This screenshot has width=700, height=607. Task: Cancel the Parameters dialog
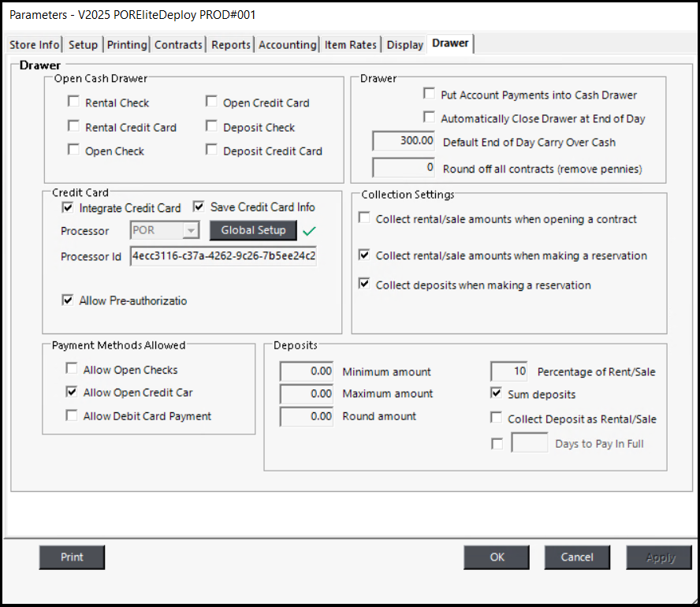[x=577, y=557]
